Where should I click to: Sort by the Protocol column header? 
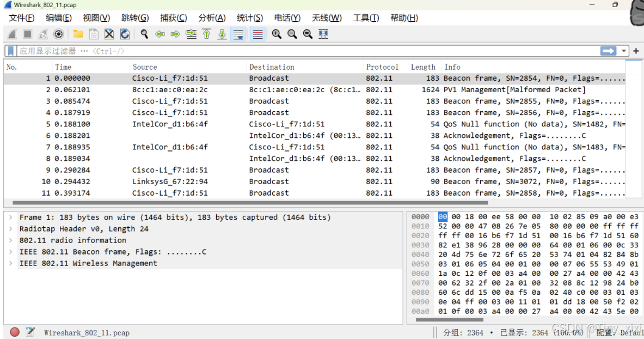tap(386, 67)
